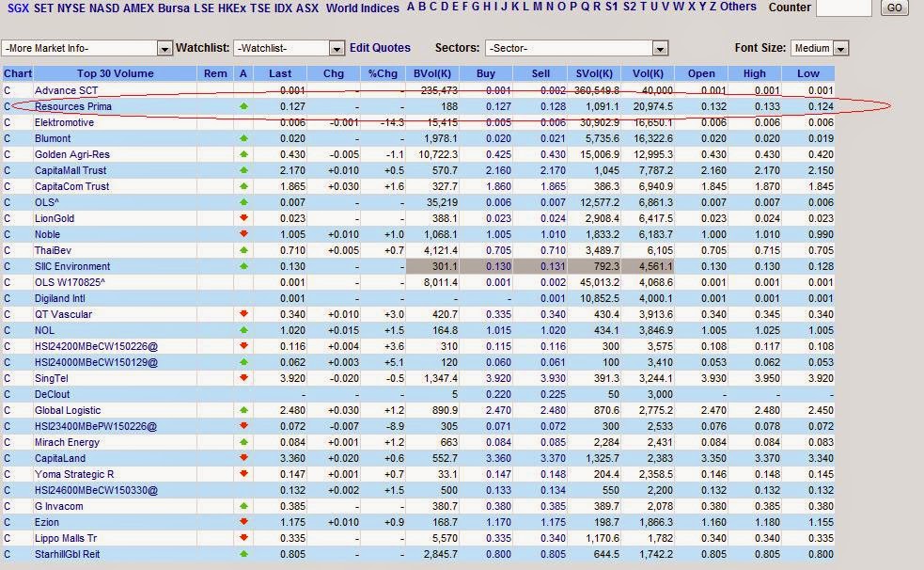Switch to SGX market tab
Screen dimensions: 924x570
[18, 8]
